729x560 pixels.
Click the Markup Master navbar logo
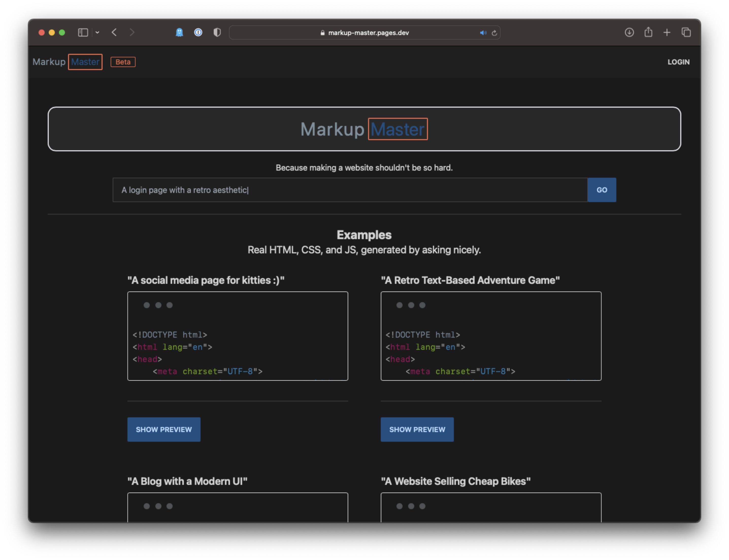tap(67, 62)
